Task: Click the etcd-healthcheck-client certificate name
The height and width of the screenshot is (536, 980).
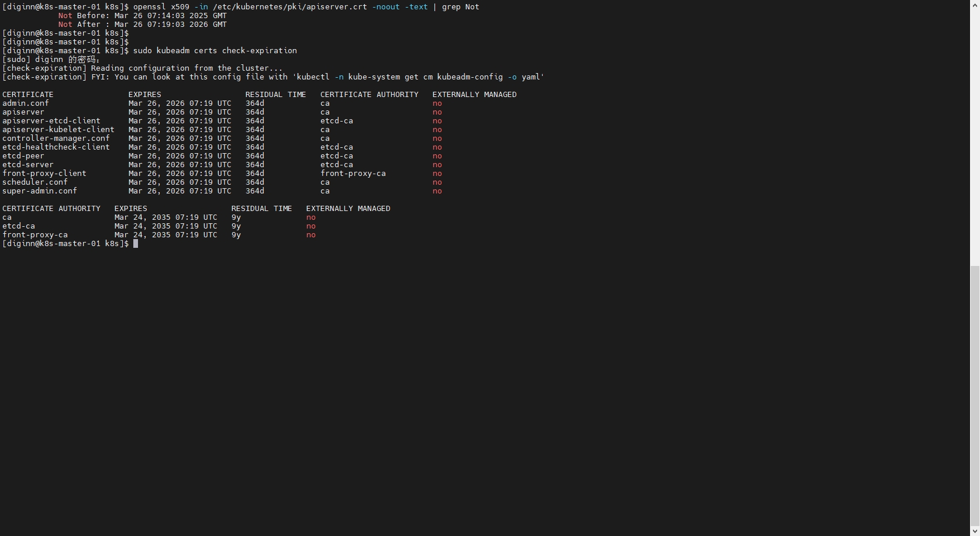Action: (x=56, y=147)
